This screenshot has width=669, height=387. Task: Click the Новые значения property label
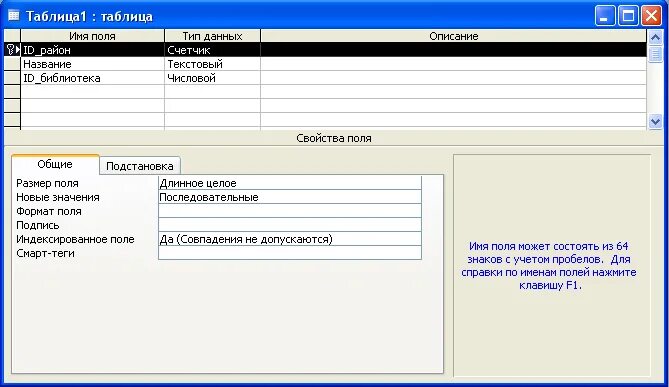[58, 197]
